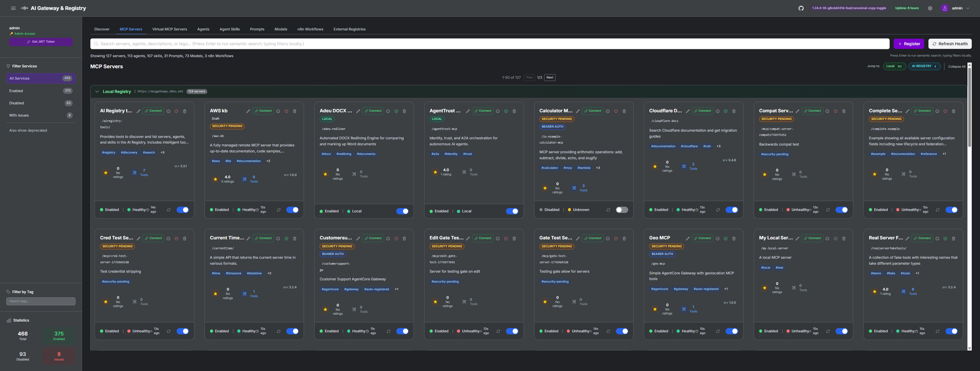Edit the AWS kb server
Screen dimensions: 980x371
pyautogui.click(x=248, y=111)
